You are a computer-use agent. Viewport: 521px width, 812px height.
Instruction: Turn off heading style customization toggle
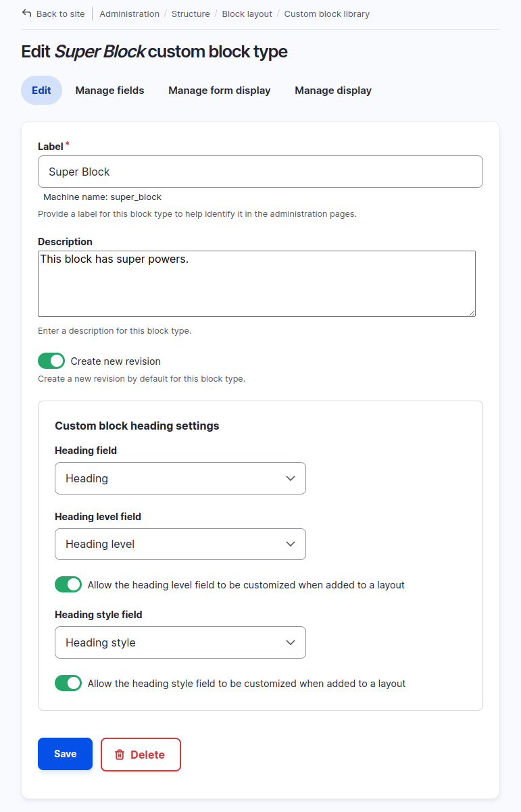point(68,683)
